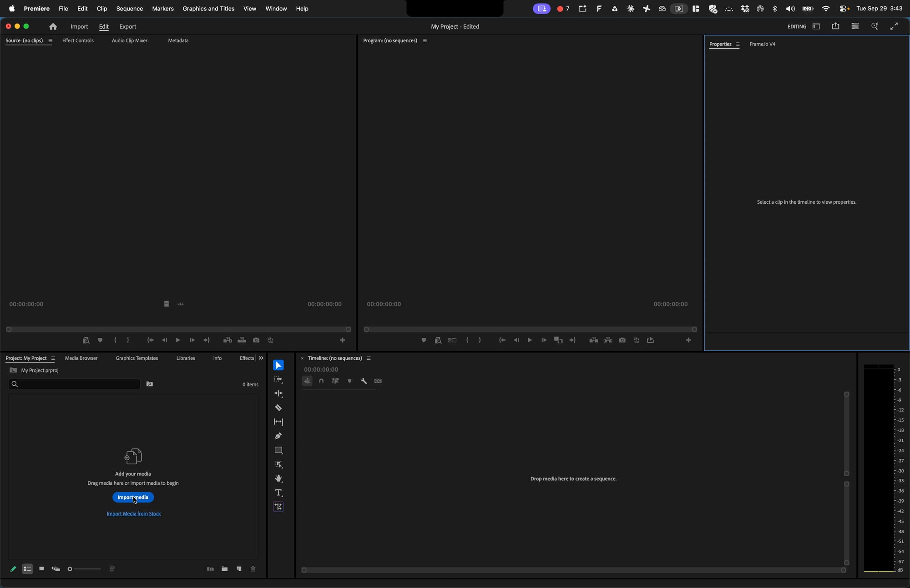Click Source monitor zoom scroll bar
The width and height of the screenshot is (910, 588).
tap(178, 329)
